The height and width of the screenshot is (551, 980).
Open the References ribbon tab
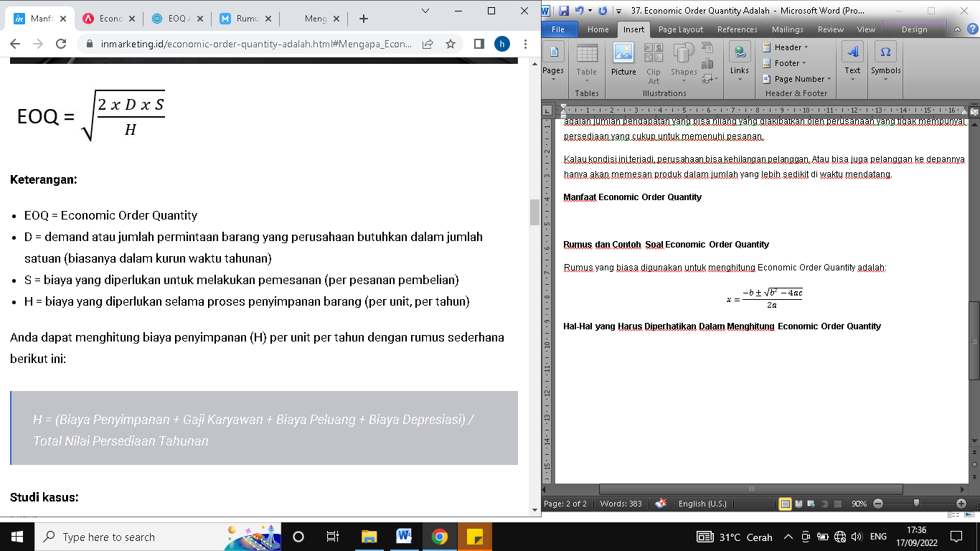point(737,29)
